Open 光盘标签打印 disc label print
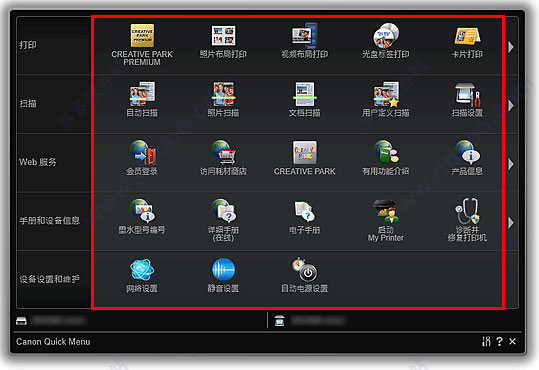The width and height of the screenshot is (539, 370). tap(386, 36)
